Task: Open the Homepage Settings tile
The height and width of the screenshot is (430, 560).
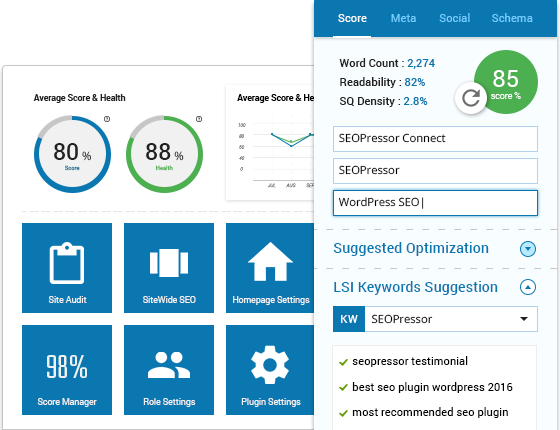Action: 270,268
